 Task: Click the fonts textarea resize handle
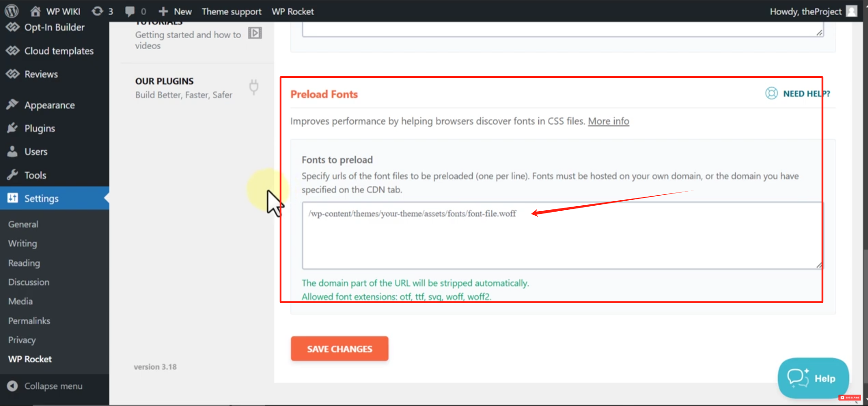pyautogui.click(x=819, y=265)
